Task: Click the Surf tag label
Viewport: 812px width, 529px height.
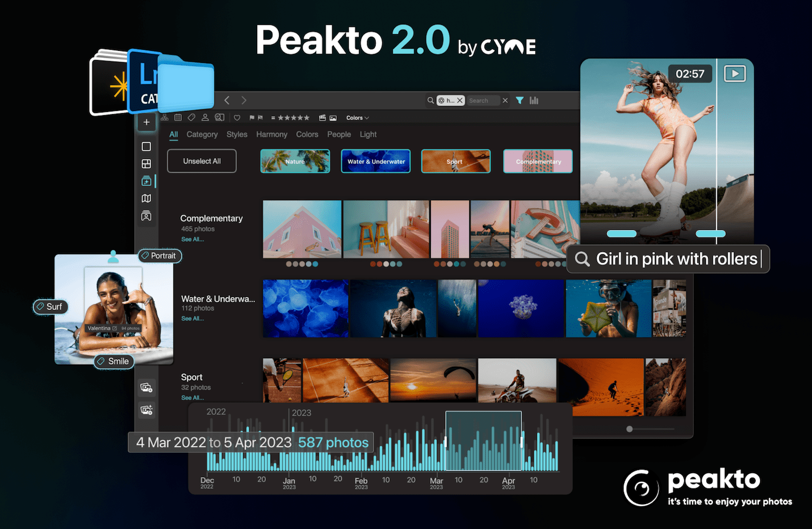Action: [50, 307]
